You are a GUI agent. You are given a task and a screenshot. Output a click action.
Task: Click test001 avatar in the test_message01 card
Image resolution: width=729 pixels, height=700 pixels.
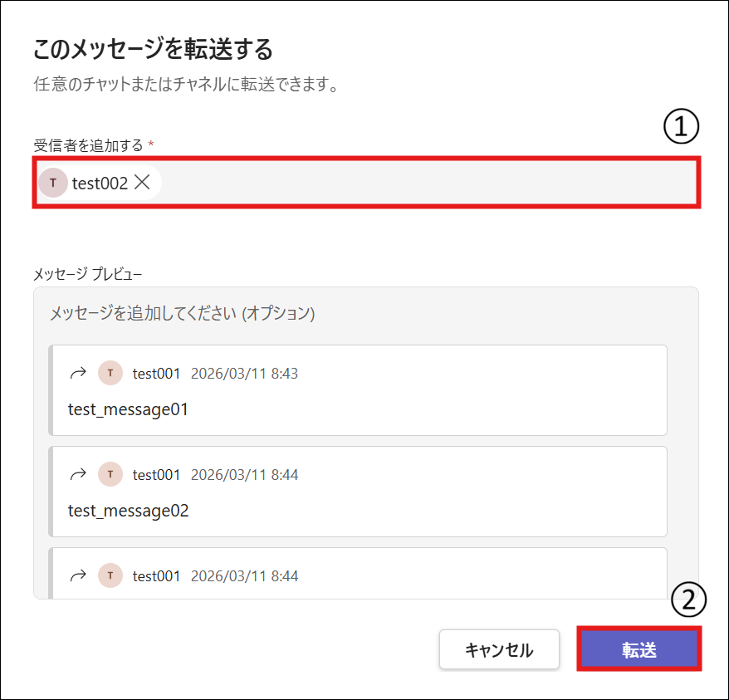click(110, 374)
